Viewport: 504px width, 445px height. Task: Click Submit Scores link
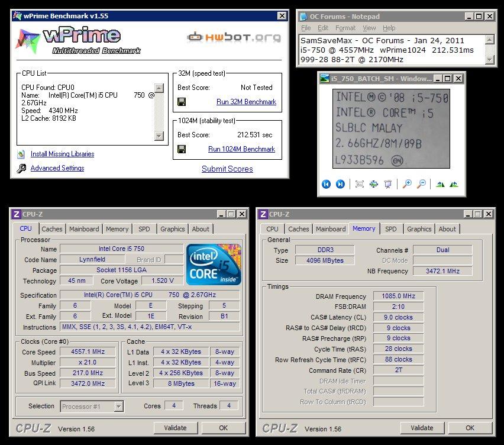(227, 169)
